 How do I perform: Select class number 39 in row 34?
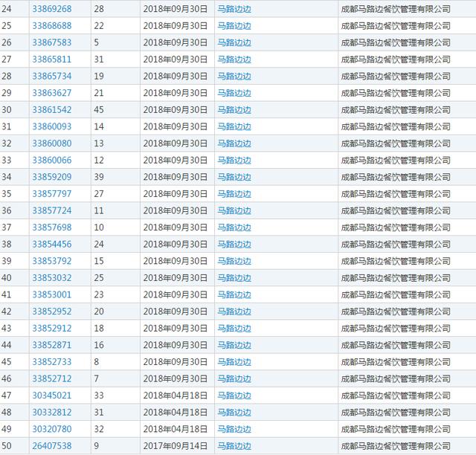click(99, 177)
